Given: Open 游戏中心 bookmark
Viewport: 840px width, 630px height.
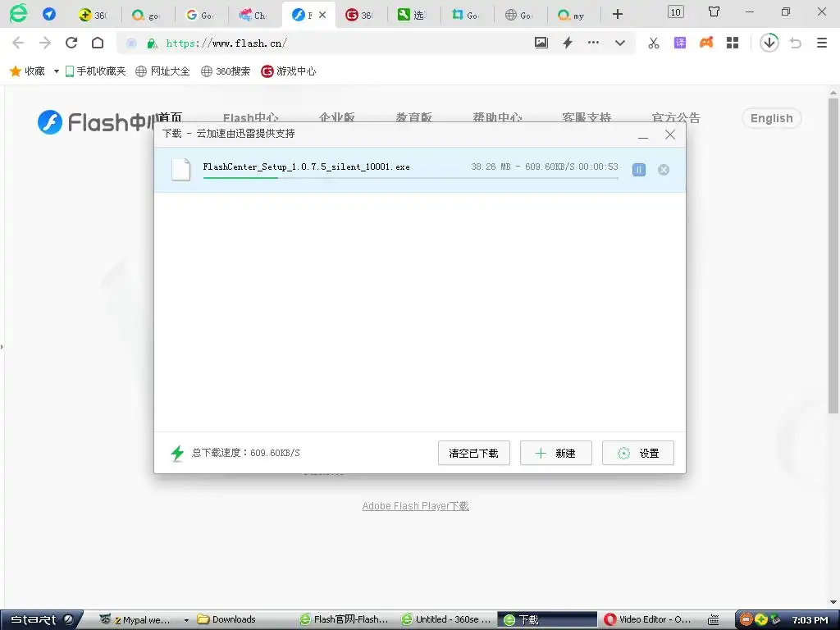Looking at the screenshot, I should (x=288, y=71).
